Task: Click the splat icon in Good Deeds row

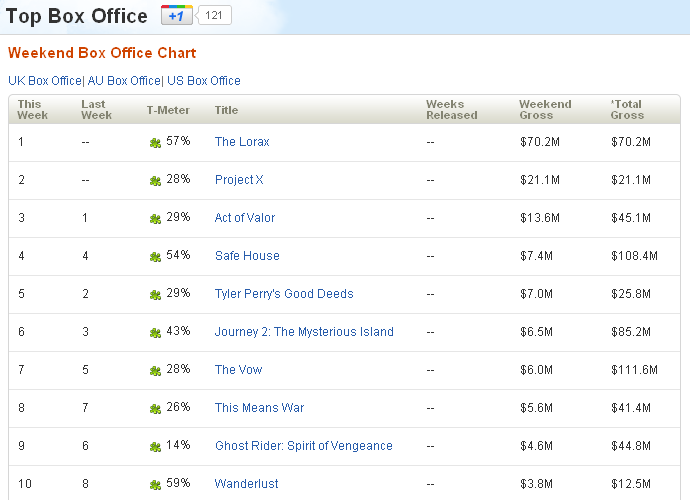Action: click(155, 294)
